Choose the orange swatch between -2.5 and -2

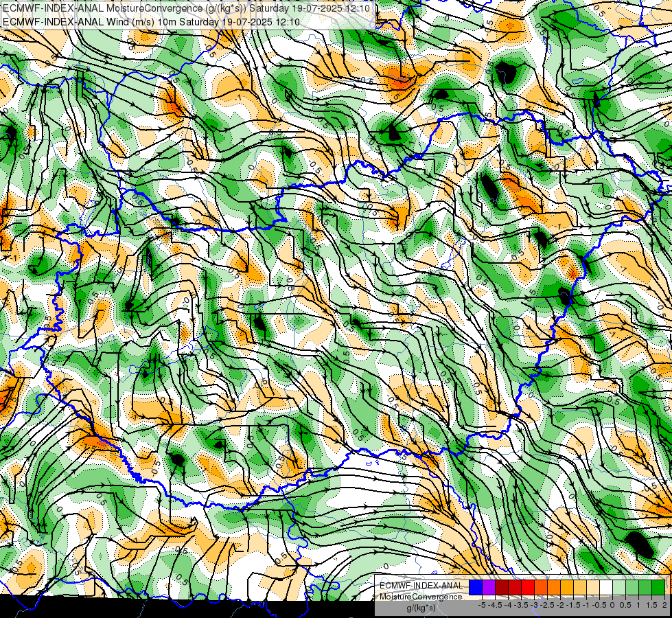[554, 587]
